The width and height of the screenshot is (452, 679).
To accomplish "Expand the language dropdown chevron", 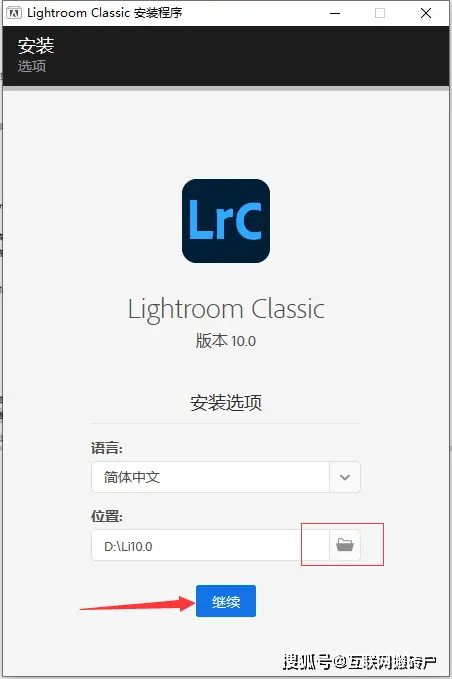I will click(345, 477).
